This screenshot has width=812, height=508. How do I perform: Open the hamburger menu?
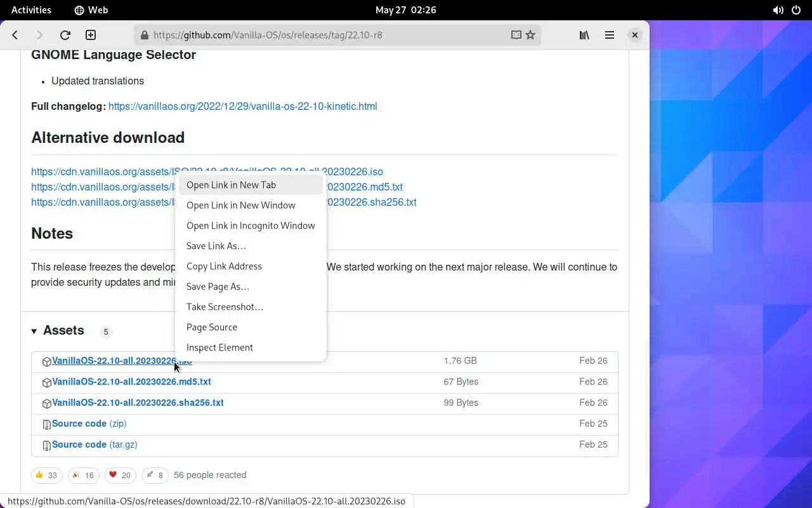[x=610, y=35]
